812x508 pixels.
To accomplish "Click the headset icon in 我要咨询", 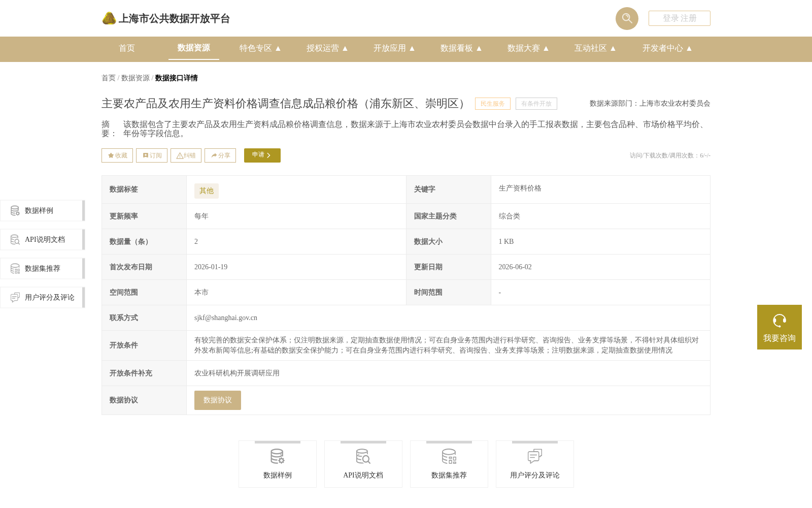I will point(780,321).
